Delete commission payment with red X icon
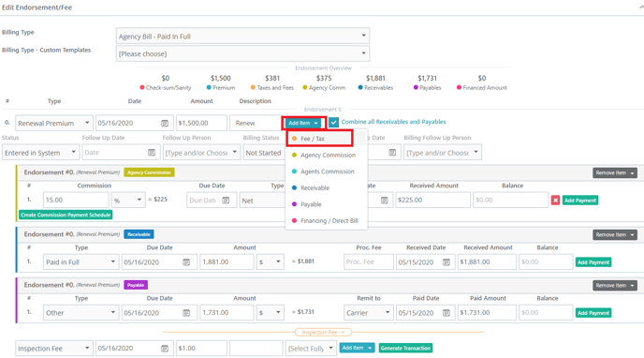This screenshot has width=644, height=358. click(555, 201)
